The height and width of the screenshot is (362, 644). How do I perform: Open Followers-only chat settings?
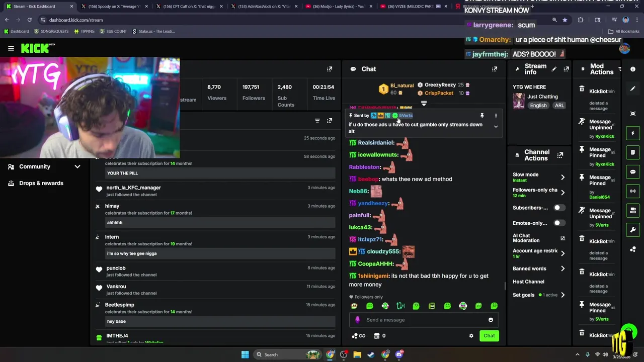coord(538,193)
